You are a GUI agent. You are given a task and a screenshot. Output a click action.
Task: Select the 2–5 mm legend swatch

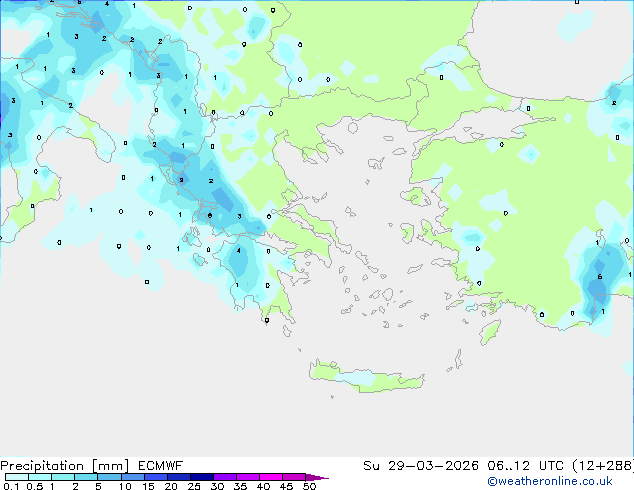point(86,477)
